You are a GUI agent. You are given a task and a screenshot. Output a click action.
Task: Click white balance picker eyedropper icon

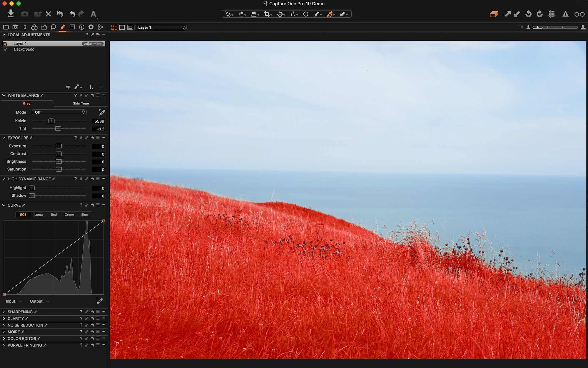pyautogui.click(x=102, y=112)
